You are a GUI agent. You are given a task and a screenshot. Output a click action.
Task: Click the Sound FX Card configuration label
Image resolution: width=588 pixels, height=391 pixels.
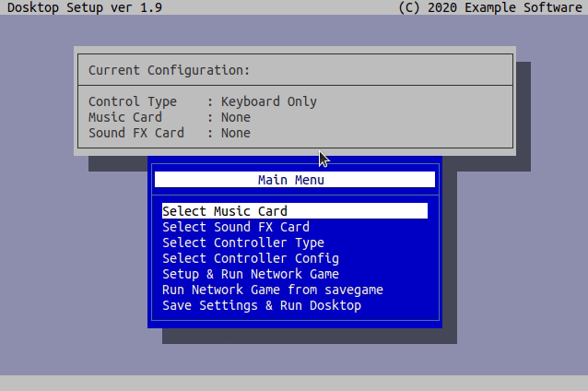click(x=136, y=133)
